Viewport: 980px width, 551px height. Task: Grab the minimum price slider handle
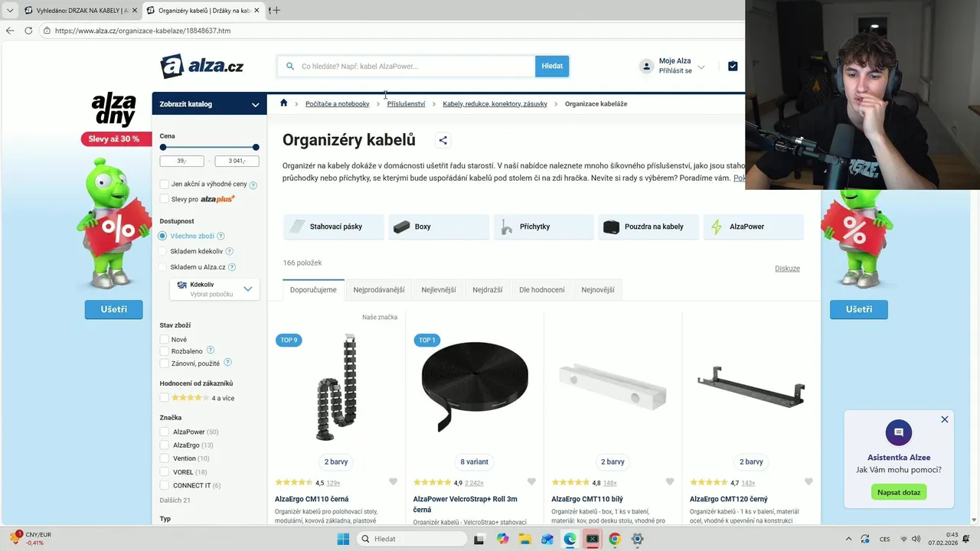tap(163, 147)
